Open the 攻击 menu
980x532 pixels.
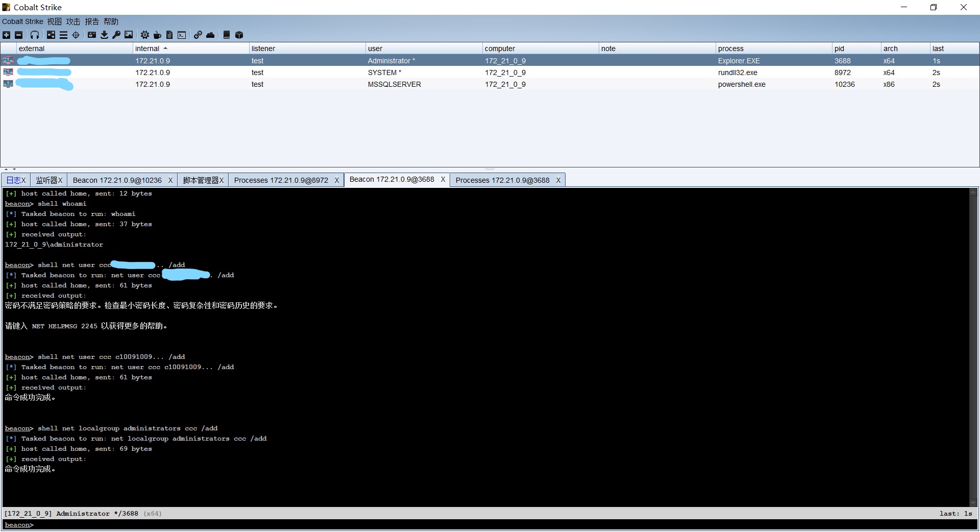tap(73, 21)
